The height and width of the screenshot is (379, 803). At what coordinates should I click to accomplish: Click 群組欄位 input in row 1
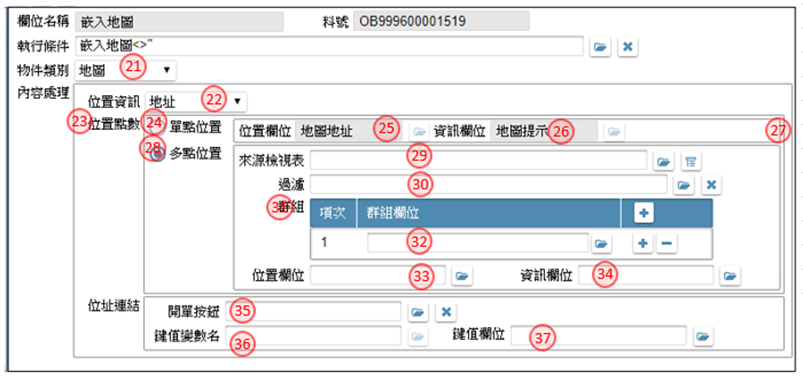(478, 243)
